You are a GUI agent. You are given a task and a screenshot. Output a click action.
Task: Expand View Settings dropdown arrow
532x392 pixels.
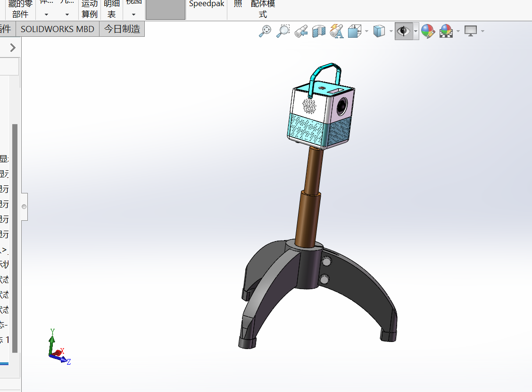tap(482, 31)
